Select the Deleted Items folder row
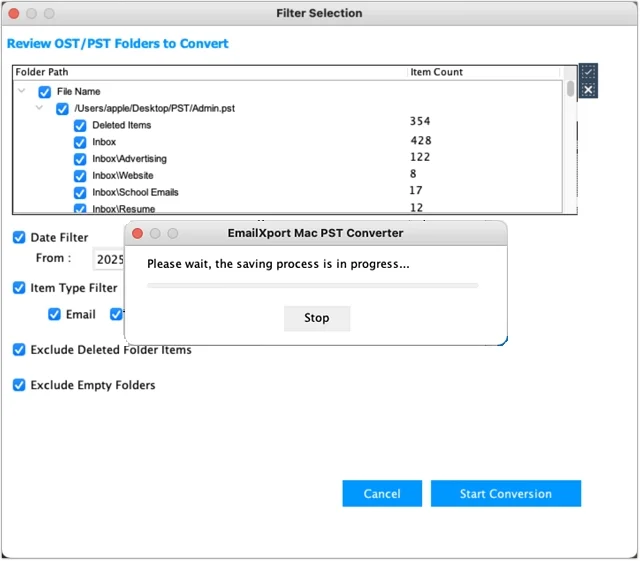This screenshot has width=640, height=561. pos(122,125)
